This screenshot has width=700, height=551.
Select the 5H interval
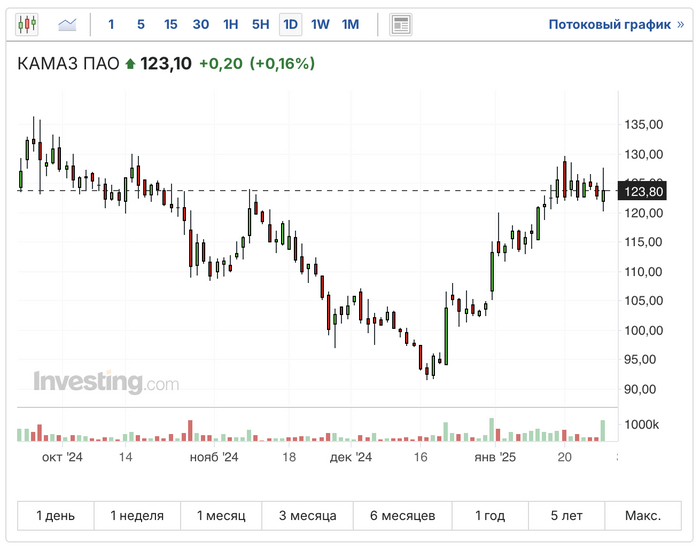261,24
